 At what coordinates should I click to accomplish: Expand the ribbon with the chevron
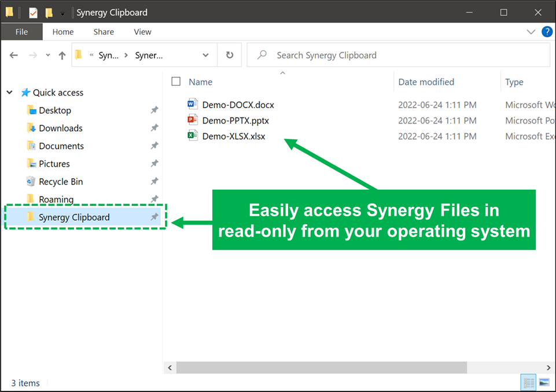(531, 32)
